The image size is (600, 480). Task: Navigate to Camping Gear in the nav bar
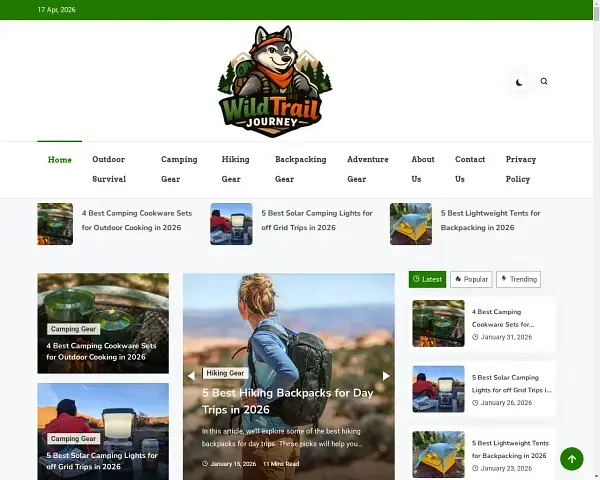pos(179,169)
